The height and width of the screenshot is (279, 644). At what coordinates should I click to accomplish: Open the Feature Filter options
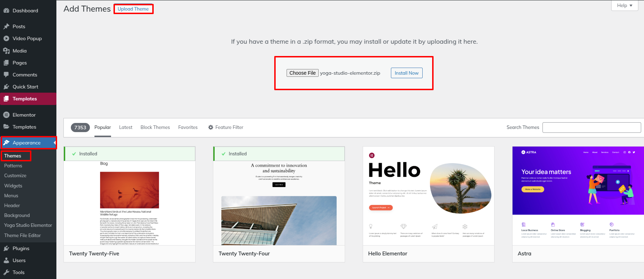[x=226, y=127]
